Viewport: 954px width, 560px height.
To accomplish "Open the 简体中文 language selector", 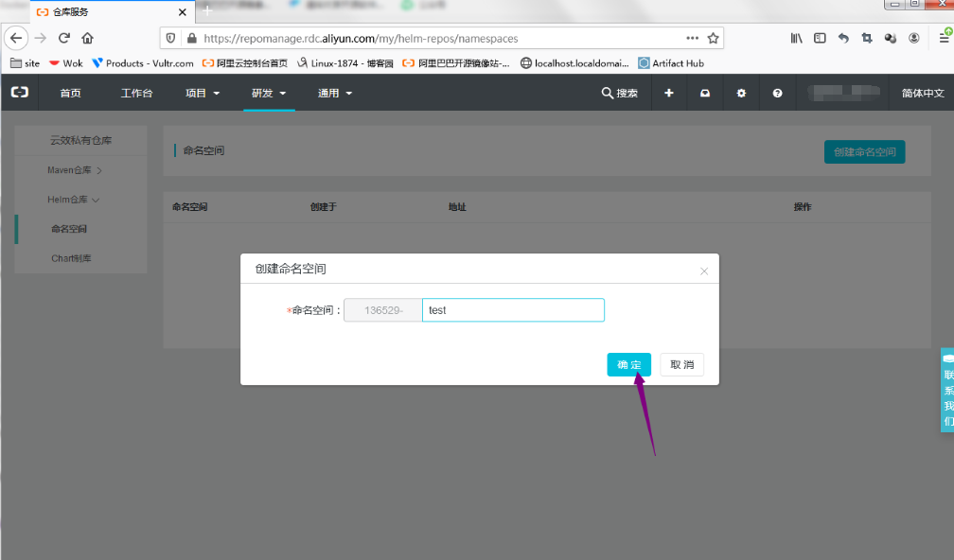I will [x=923, y=93].
